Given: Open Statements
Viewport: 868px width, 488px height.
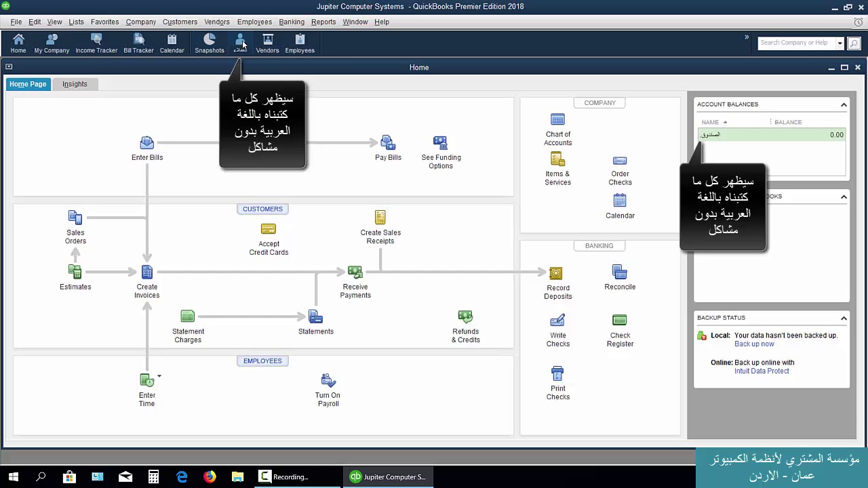Looking at the screenshot, I should [x=315, y=322].
